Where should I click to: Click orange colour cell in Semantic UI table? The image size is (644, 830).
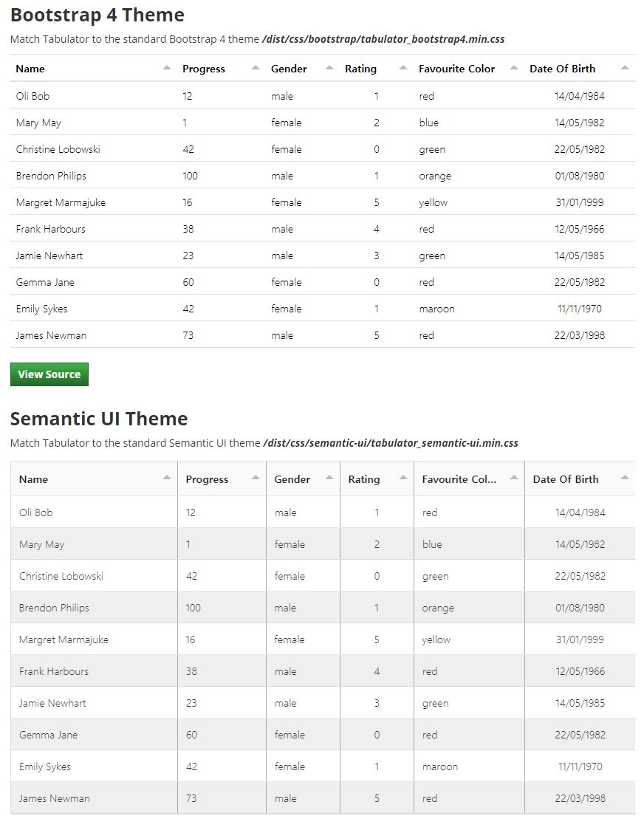(x=438, y=608)
